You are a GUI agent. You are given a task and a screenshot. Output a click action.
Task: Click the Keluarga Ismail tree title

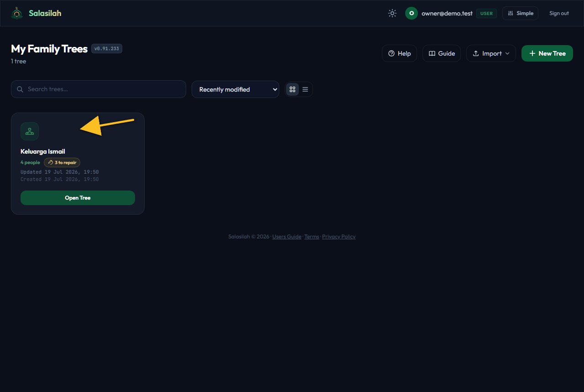43,151
